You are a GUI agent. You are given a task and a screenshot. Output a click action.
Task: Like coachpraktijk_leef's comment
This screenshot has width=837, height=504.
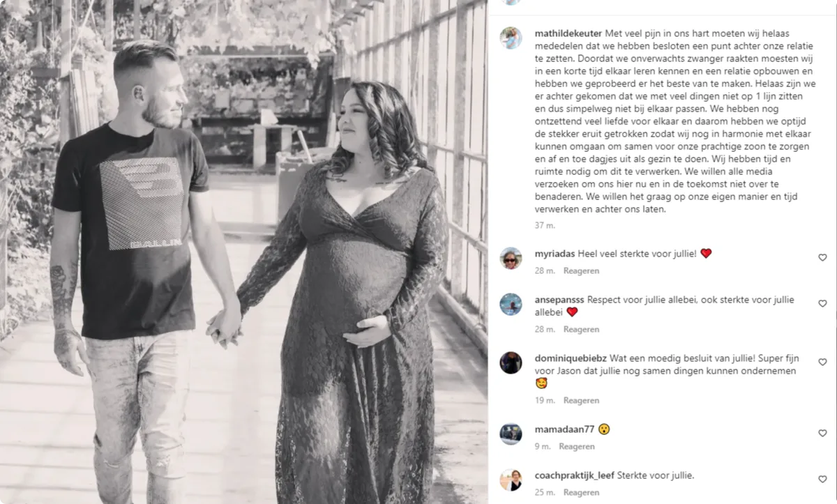(x=822, y=480)
